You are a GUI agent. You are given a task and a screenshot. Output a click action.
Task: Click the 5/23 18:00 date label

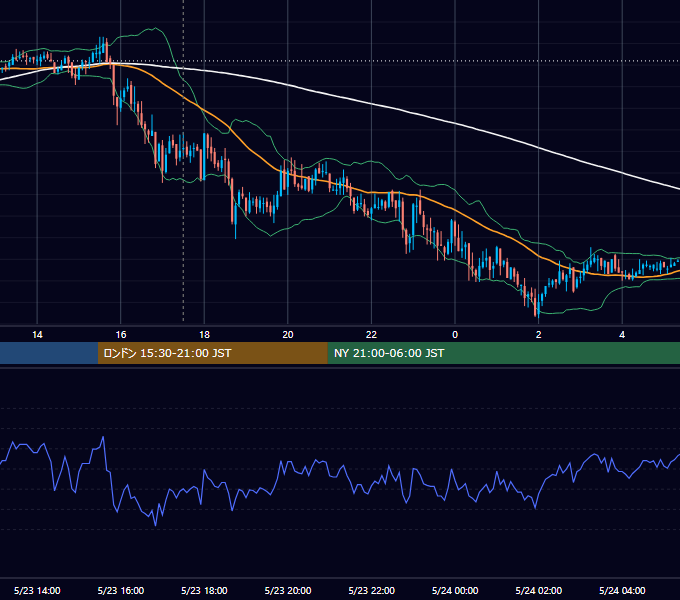[x=204, y=590]
